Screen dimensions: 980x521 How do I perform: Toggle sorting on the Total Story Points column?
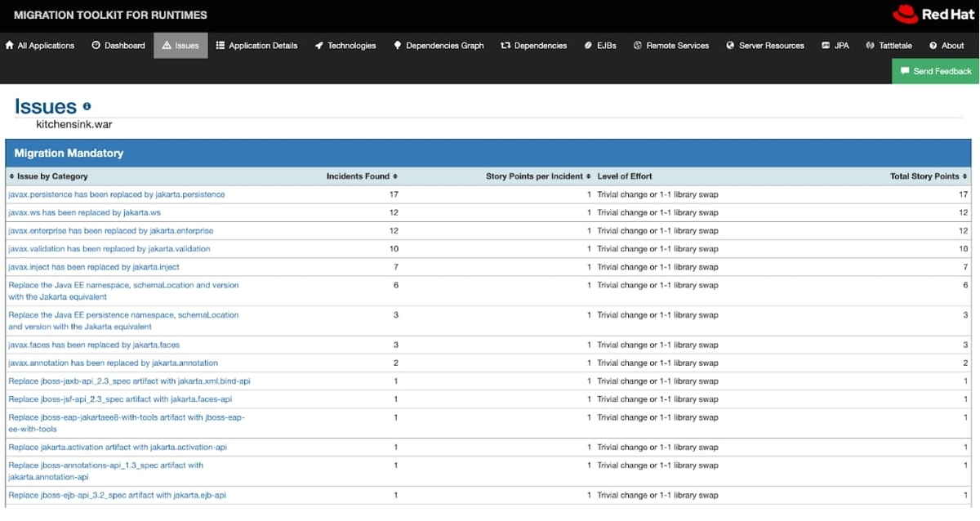[965, 176]
